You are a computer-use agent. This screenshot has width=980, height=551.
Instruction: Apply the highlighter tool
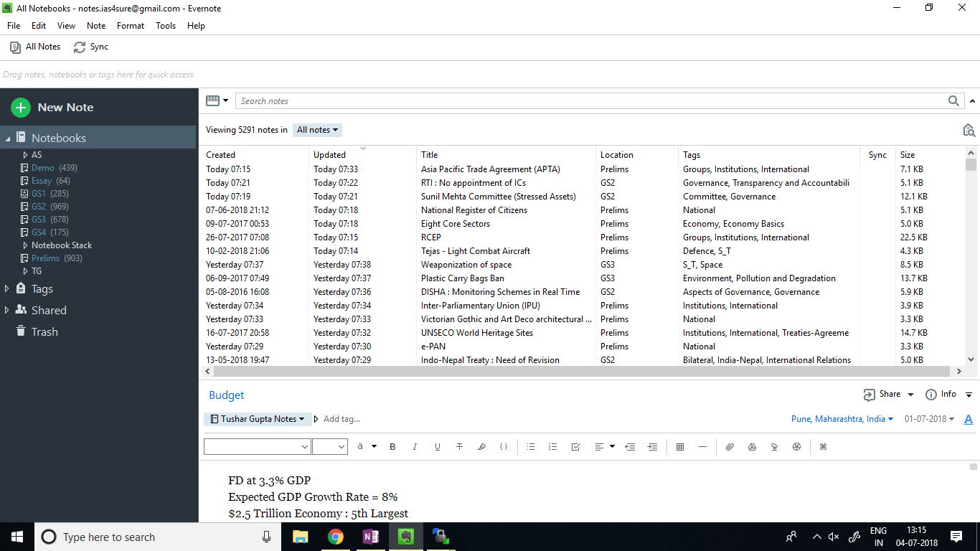coord(481,447)
